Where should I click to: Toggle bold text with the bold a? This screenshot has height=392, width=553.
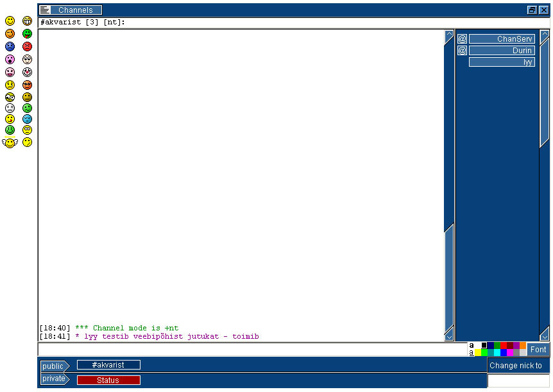472,345
